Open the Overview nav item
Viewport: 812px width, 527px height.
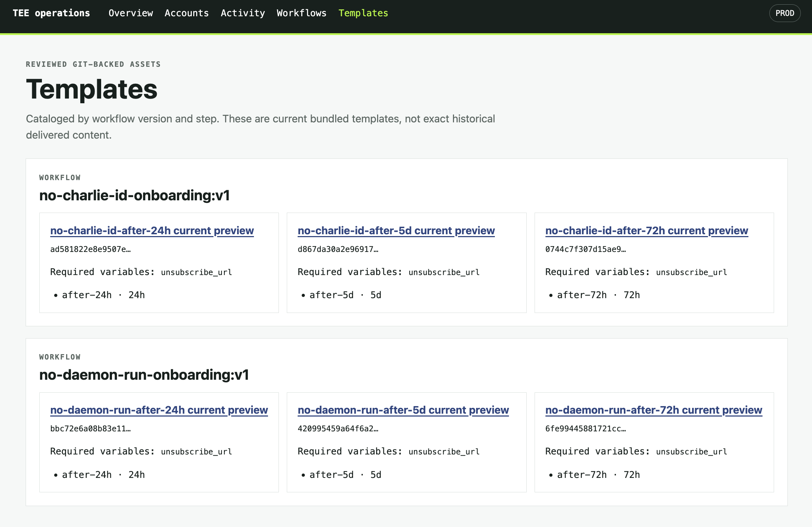pos(131,13)
